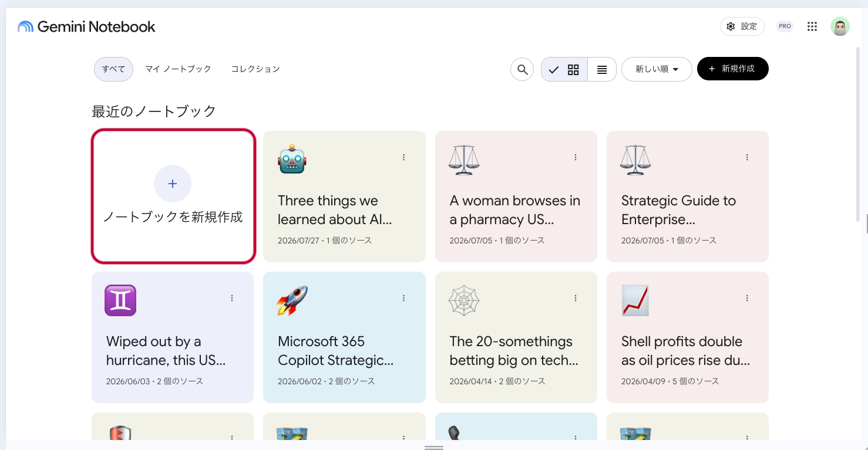Click 2026/06/03 date on Wiped out card
The image size is (868, 450).
click(x=128, y=381)
